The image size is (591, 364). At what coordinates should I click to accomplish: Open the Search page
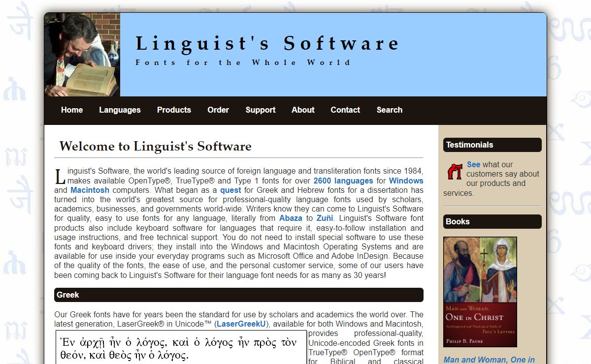[x=390, y=110]
